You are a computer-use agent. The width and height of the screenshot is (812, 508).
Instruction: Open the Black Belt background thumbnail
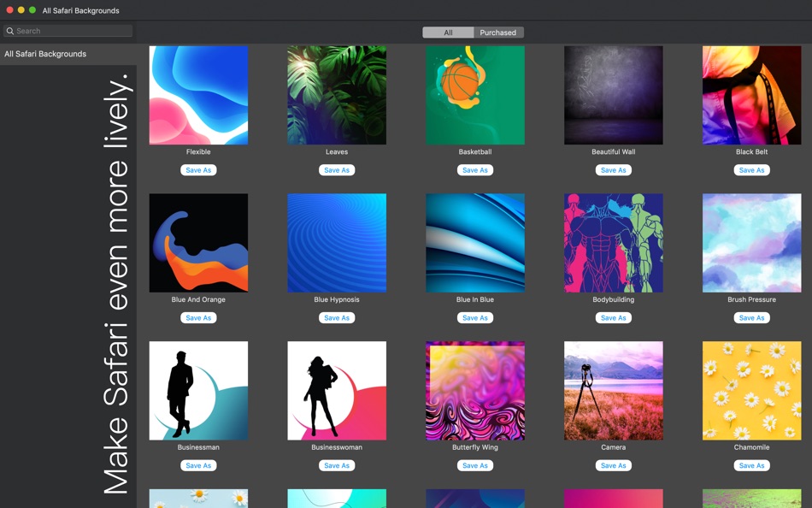coord(751,96)
